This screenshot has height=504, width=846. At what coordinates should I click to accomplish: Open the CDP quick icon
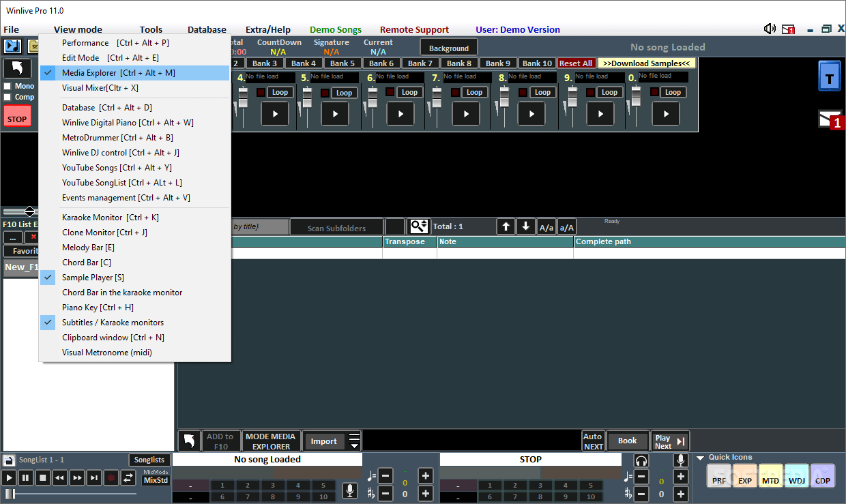pyautogui.click(x=823, y=476)
